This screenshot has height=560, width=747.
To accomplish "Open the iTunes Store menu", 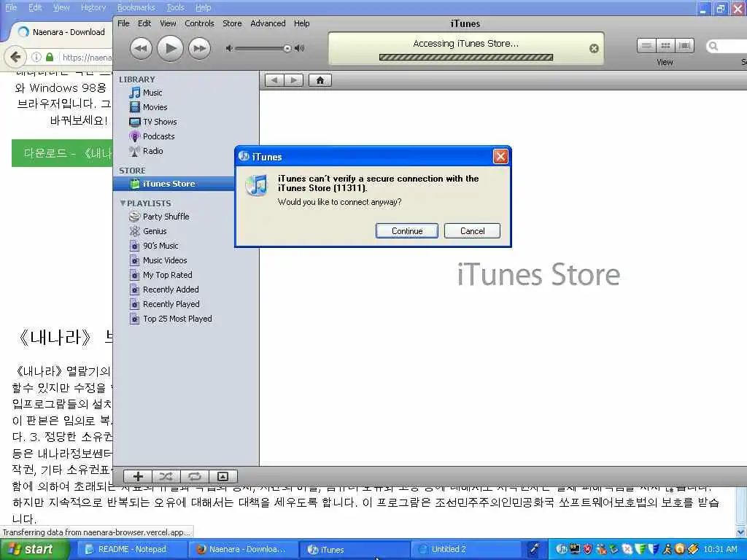I will 232,23.
